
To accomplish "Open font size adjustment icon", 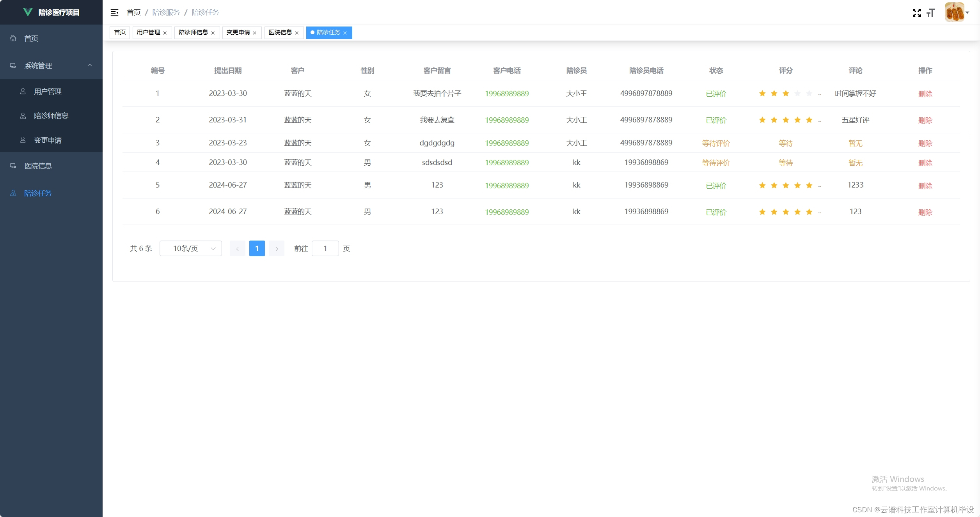I will (931, 13).
